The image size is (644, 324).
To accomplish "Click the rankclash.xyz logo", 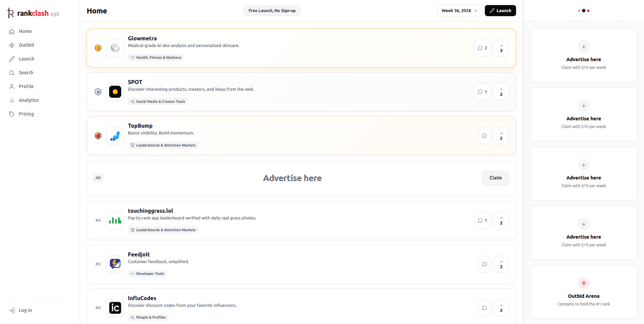I will 33,13.
